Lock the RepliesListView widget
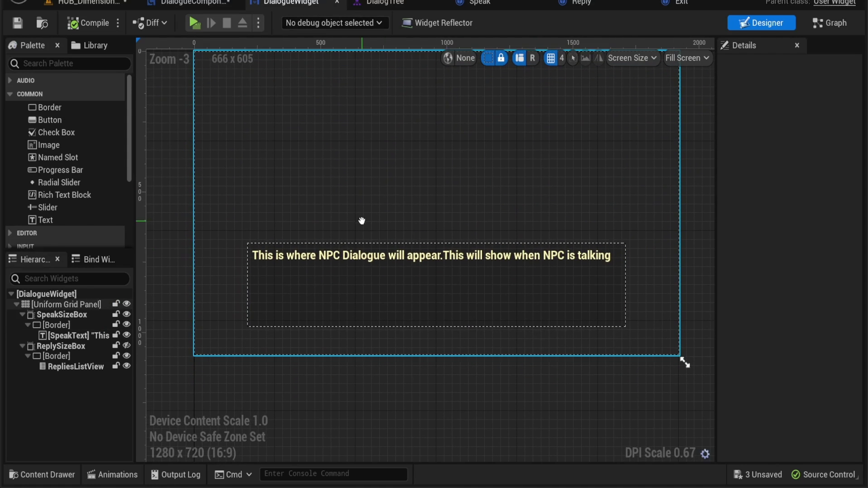The width and height of the screenshot is (868, 488). [x=116, y=366]
